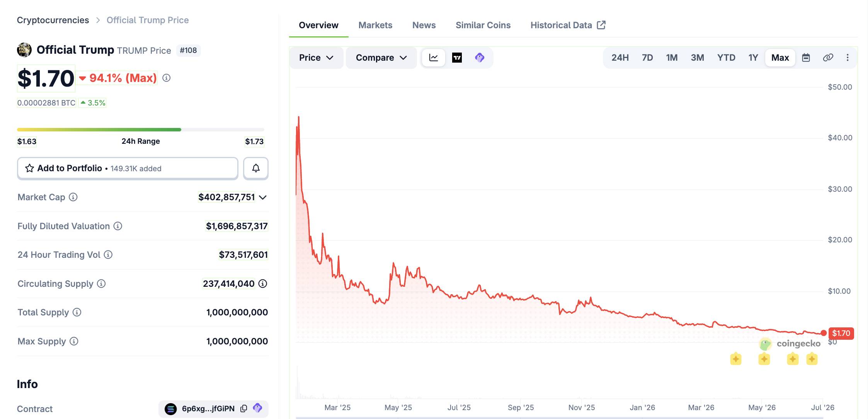Select the 3M chart range
Screen dimensions: 868x419
click(697, 58)
